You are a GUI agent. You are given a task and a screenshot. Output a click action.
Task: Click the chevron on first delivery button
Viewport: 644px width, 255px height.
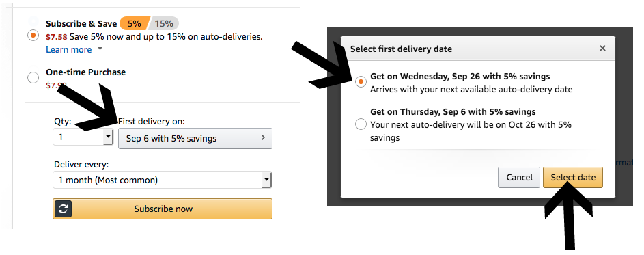[263, 138]
